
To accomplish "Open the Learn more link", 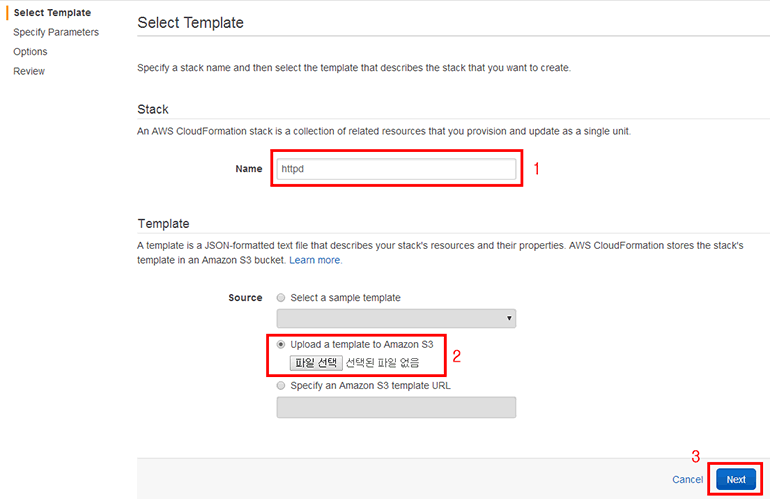I will coord(315,260).
